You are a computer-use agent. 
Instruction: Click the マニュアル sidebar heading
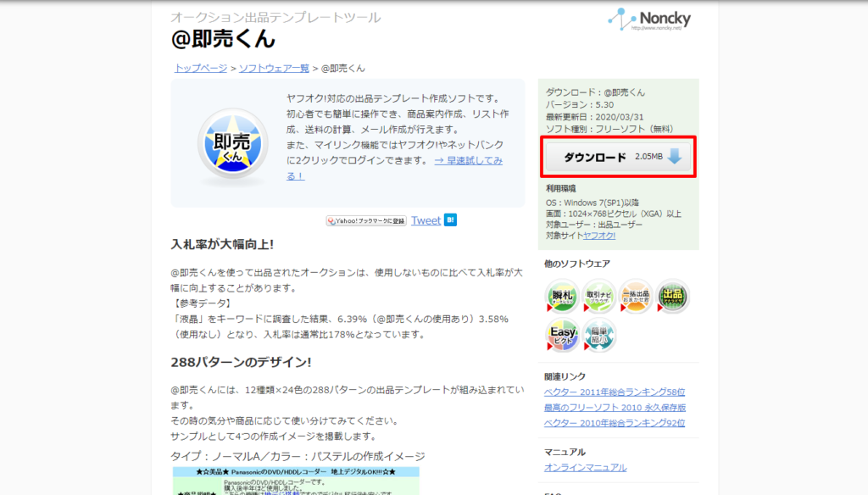click(x=565, y=452)
